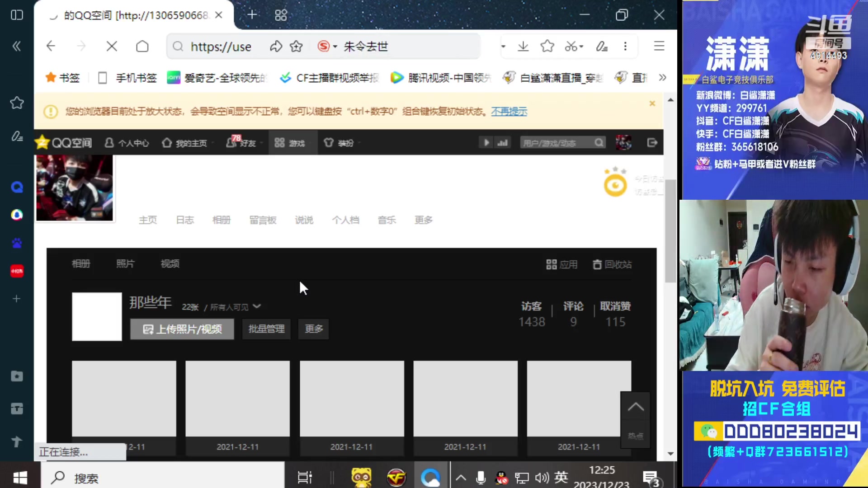Viewport: 868px width, 488px height.
Task: Expand the 所有人可见 privacy dropdown
Action: [236, 307]
